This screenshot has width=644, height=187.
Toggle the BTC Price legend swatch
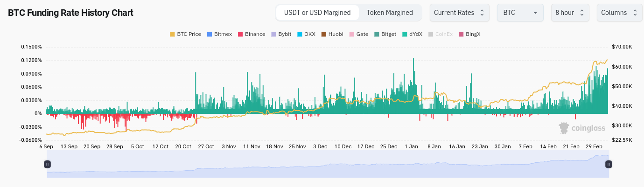point(173,34)
